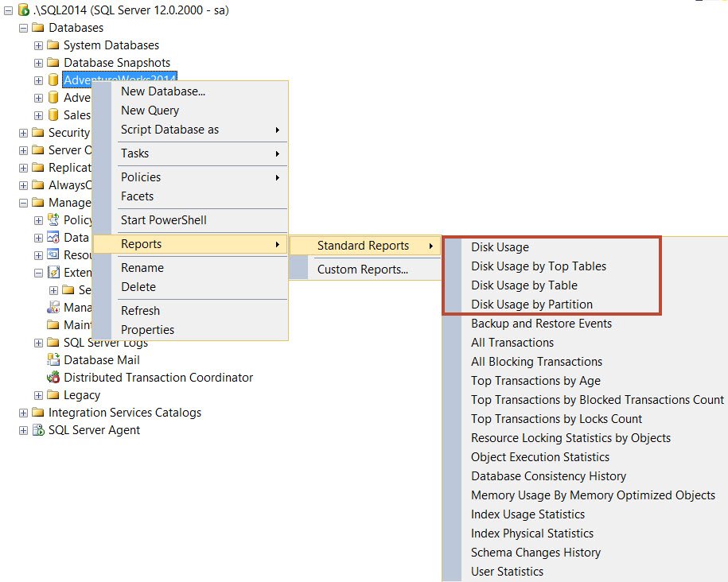Click the Legacy folder icon
Viewport: 728px width, 582px height.
coord(53,395)
